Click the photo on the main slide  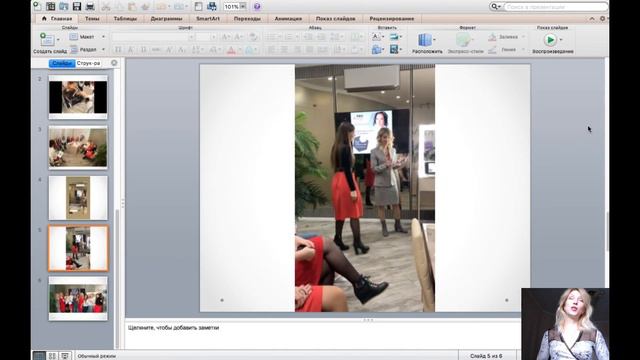[365, 188]
